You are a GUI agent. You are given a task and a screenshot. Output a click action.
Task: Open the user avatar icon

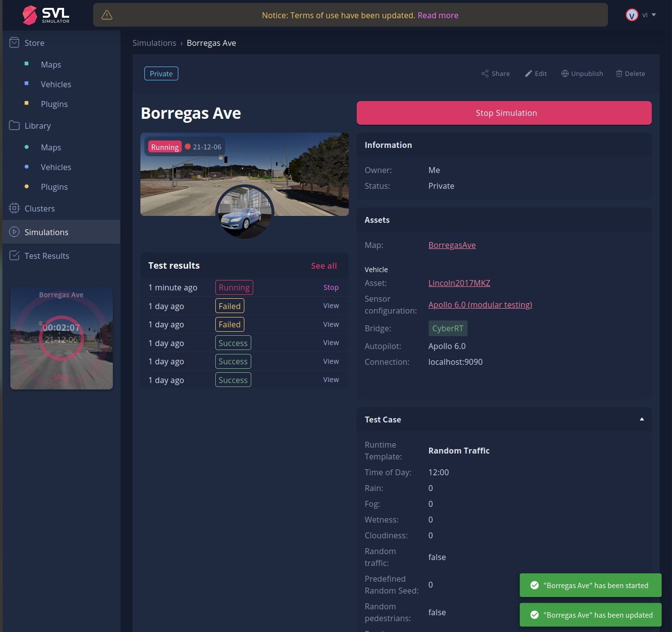(632, 15)
